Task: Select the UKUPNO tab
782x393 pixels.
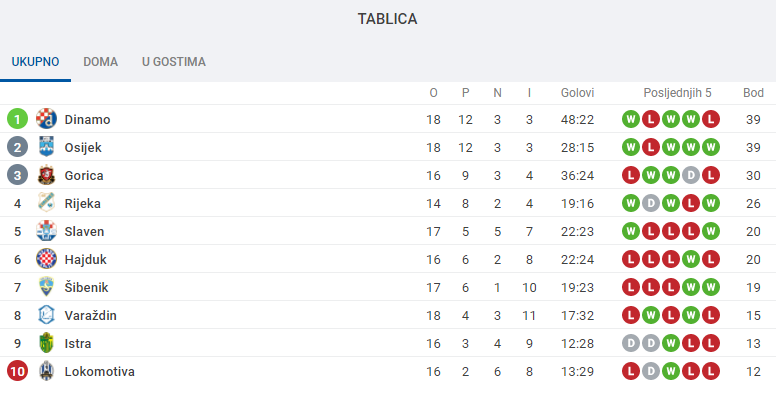Action: pos(35,62)
